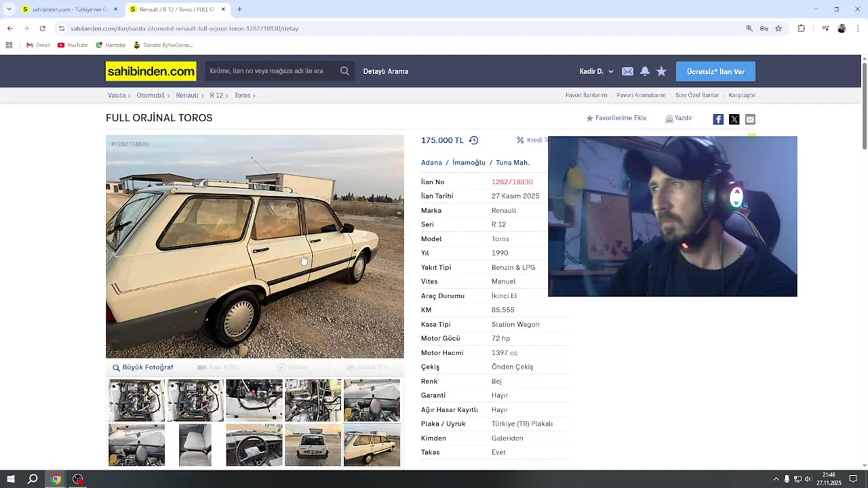Image resolution: width=868 pixels, height=488 pixels.
Task: Open Windows taskbar search
Action: tap(33, 479)
